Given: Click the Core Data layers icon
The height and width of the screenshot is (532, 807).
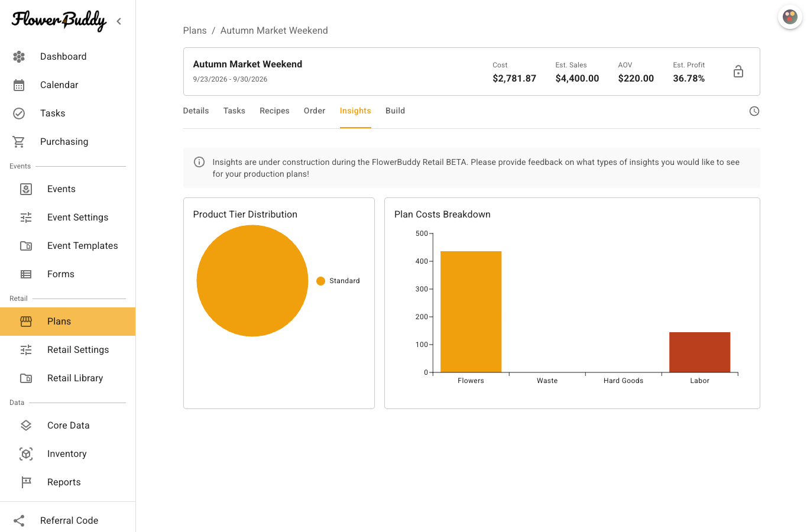Looking at the screenshot, I should [x=26, y=426].
